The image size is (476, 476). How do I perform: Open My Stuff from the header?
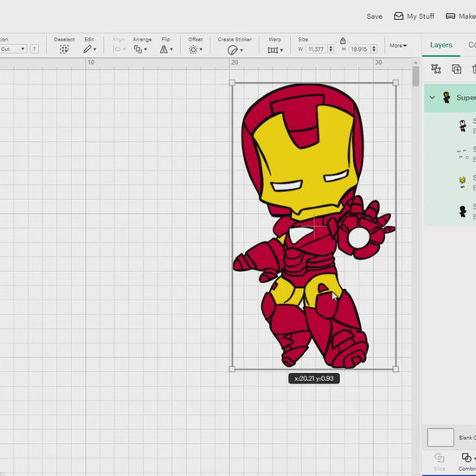point(414,16)
